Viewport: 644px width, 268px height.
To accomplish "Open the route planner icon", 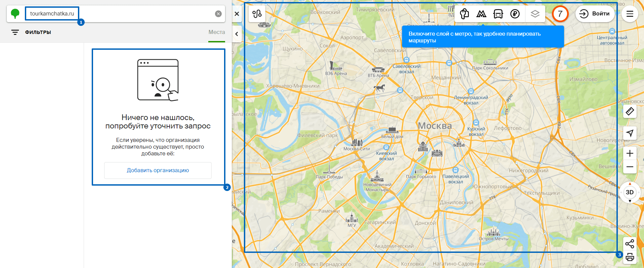I will coord(257,14).
